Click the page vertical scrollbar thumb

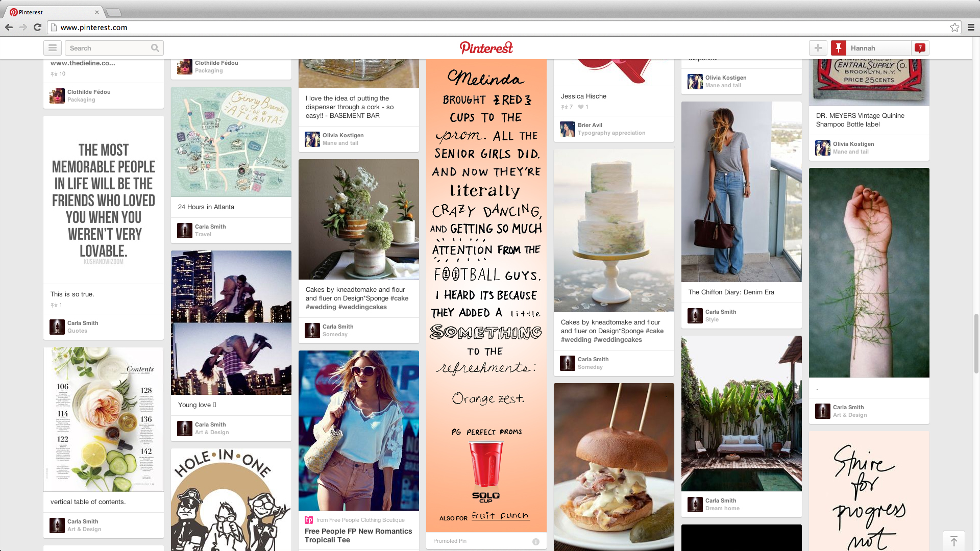point(976,344)
